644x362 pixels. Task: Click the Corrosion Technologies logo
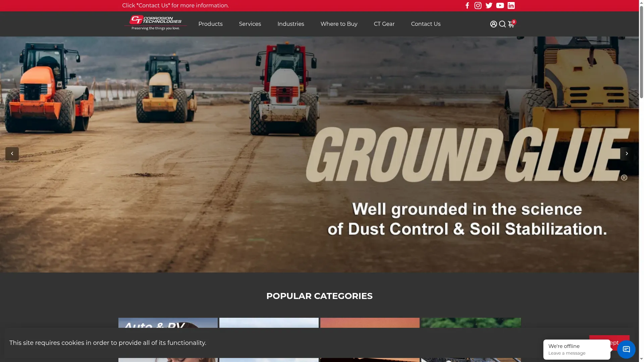click(x=156, y=23)
